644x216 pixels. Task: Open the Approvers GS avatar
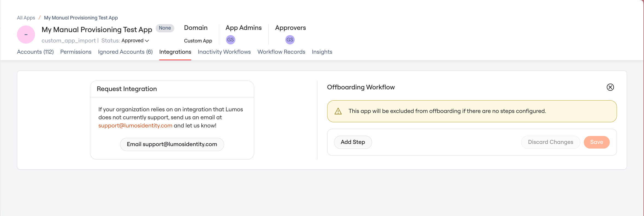pyautogui.click(x=290, y=40)
